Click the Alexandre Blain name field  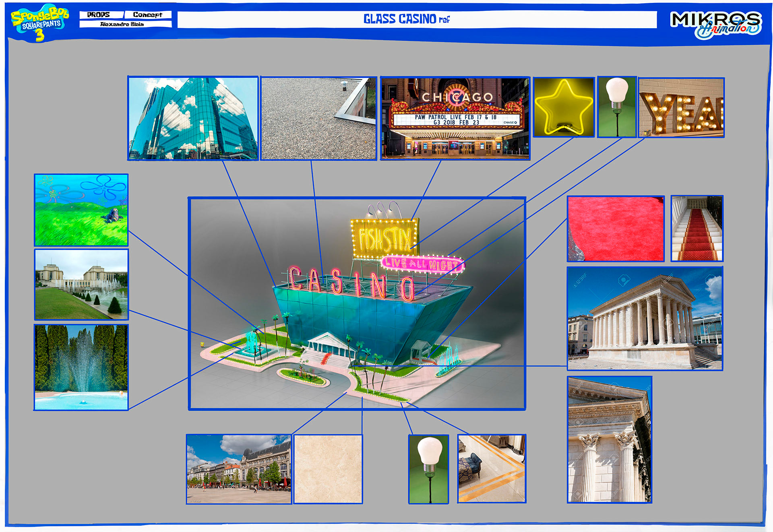122,24
